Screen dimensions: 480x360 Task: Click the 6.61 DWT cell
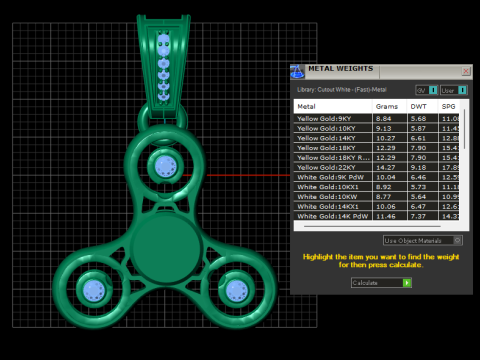(x=422, y=138)
